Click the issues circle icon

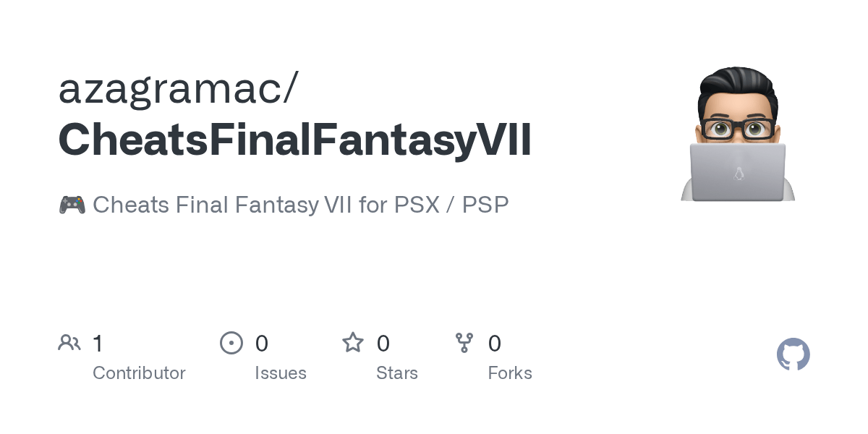pos(231,343)
